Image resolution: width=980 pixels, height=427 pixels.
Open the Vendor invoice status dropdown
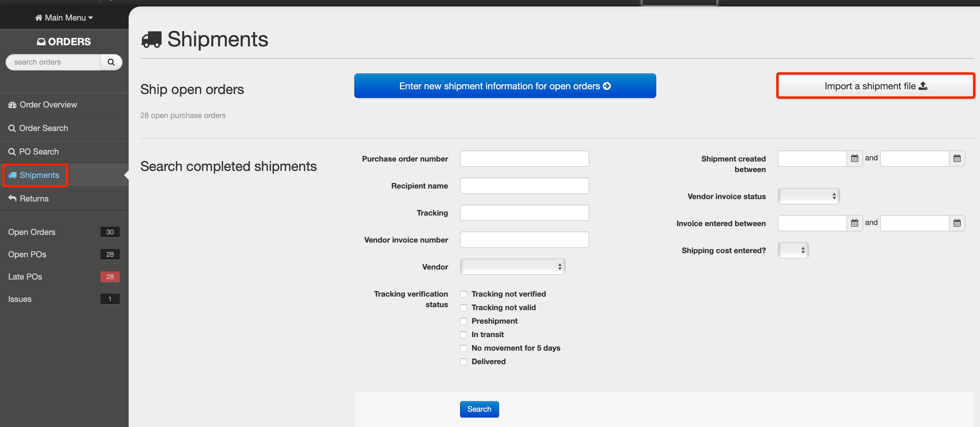coord(808,196)
